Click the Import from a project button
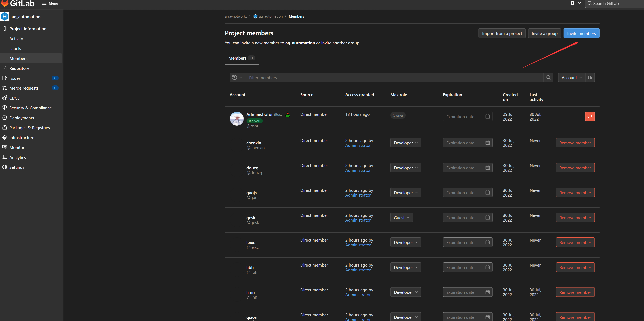644x321 pixels. 502,33
